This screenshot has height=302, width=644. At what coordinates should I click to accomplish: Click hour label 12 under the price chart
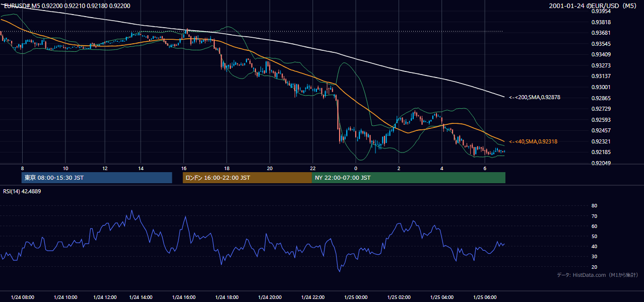(x=105, y=168)
